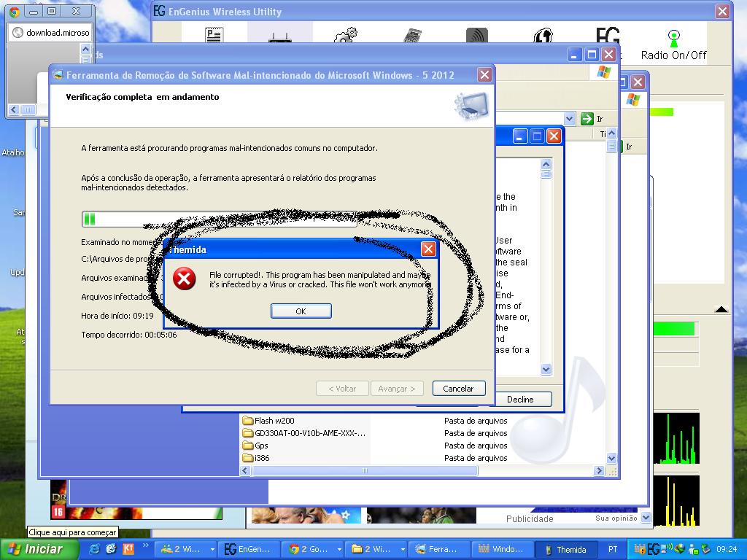Viewport: 747px width, 560px height.
Task: Click Cancelar in the malware removal tool
Action: [458, 388]
